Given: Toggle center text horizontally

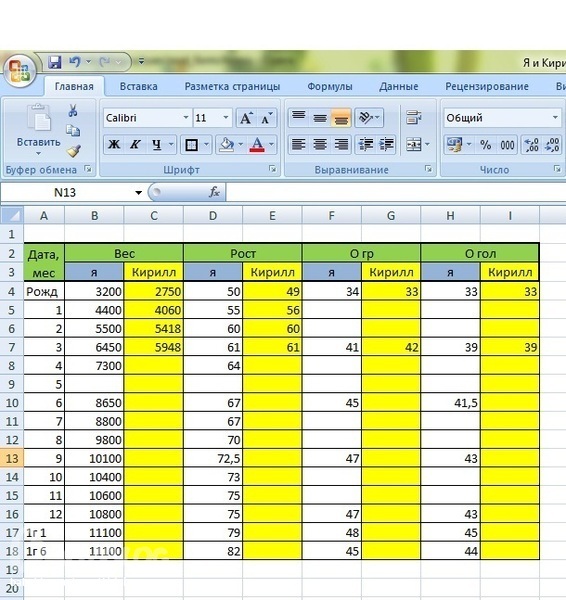Looking at the screenshot, I should (x=320, y=145).
